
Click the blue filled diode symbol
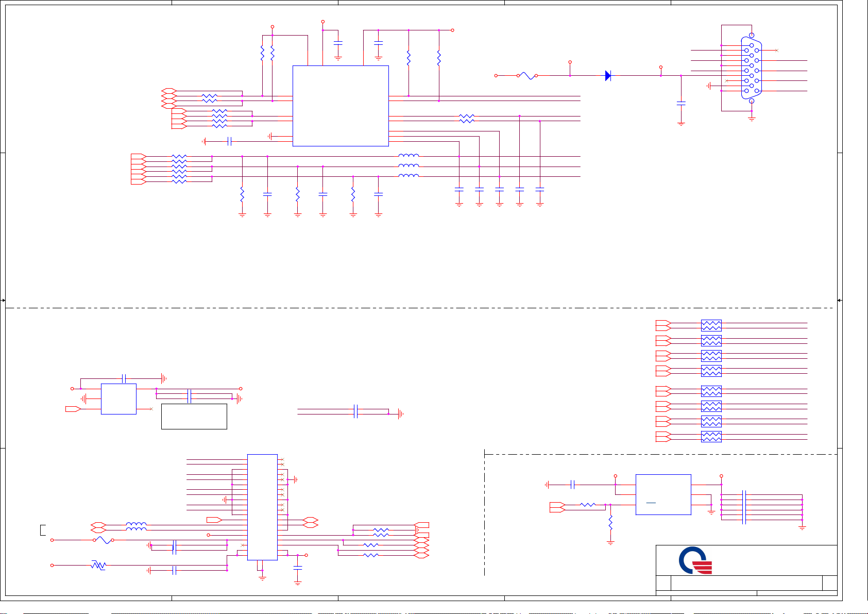click(608, 76)
